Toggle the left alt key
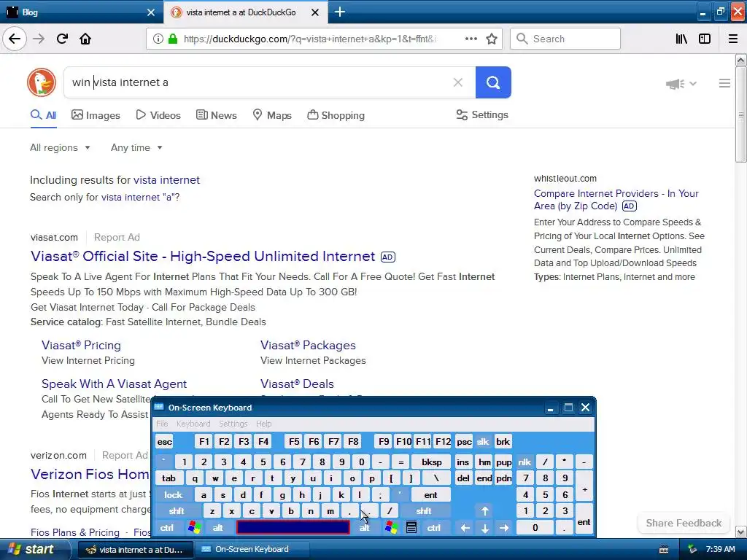 point(217,528)
